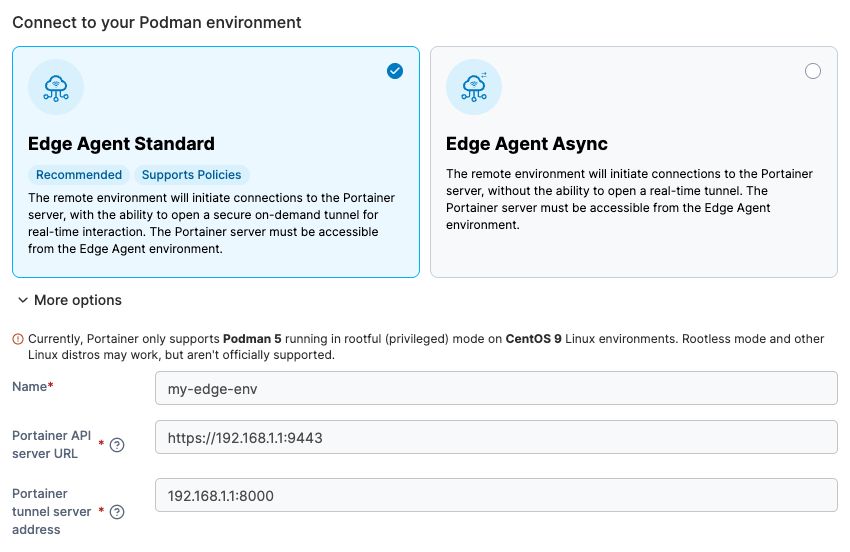Viewport: 850px width, 552px height.
Task: Click help icon beside Portainer API server URL
Action: tap(117, 445)
